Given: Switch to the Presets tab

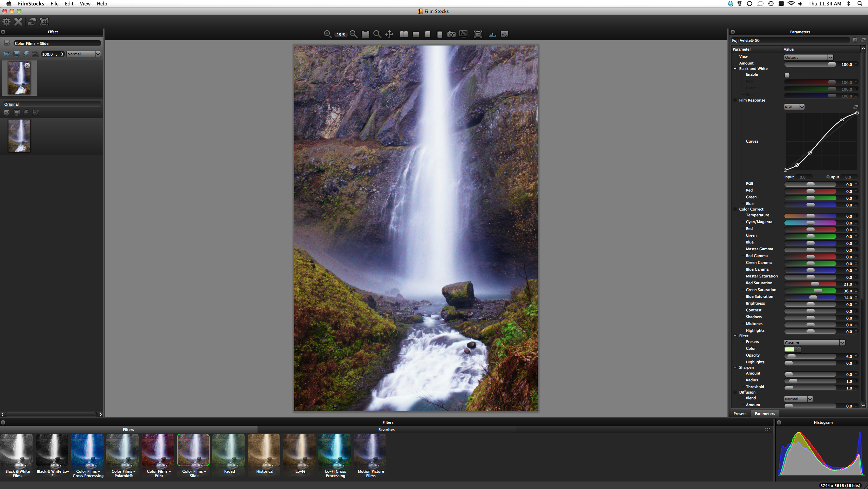Looking at the screenshot, I should pos(740,414).
